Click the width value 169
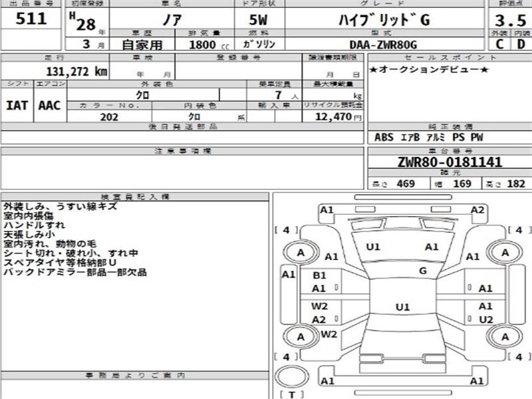The width and height of the screenshot is (532, 399). [x=462, y=184]
